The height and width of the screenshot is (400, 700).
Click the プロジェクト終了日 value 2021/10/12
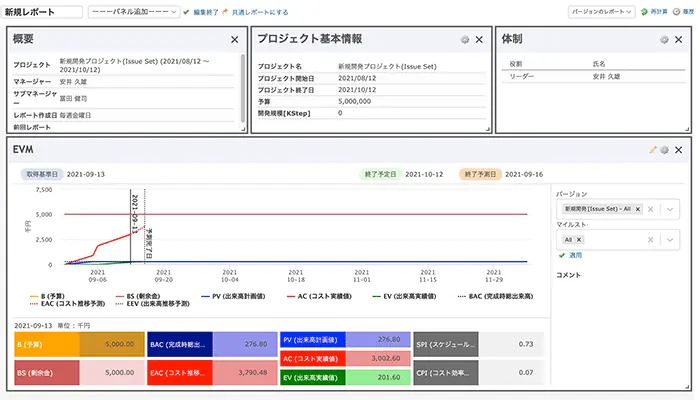click(357, 90)
